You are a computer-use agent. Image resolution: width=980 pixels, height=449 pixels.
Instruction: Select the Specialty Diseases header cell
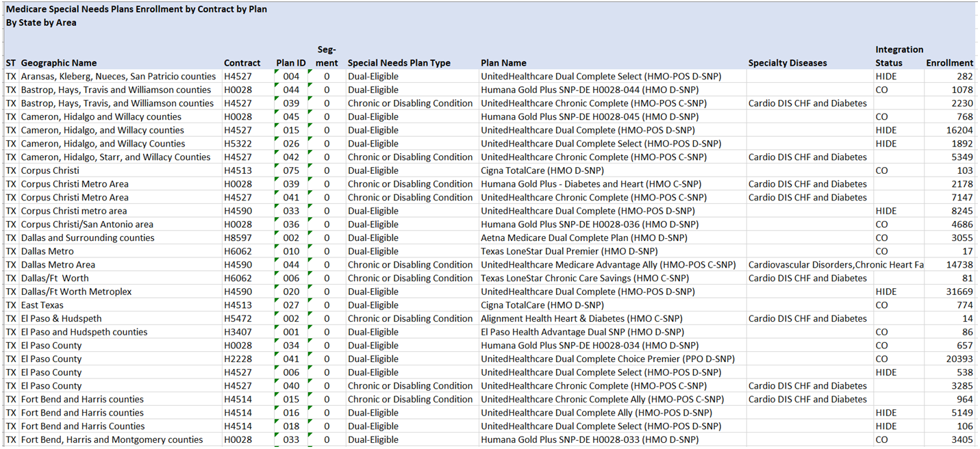coord(788,63)
